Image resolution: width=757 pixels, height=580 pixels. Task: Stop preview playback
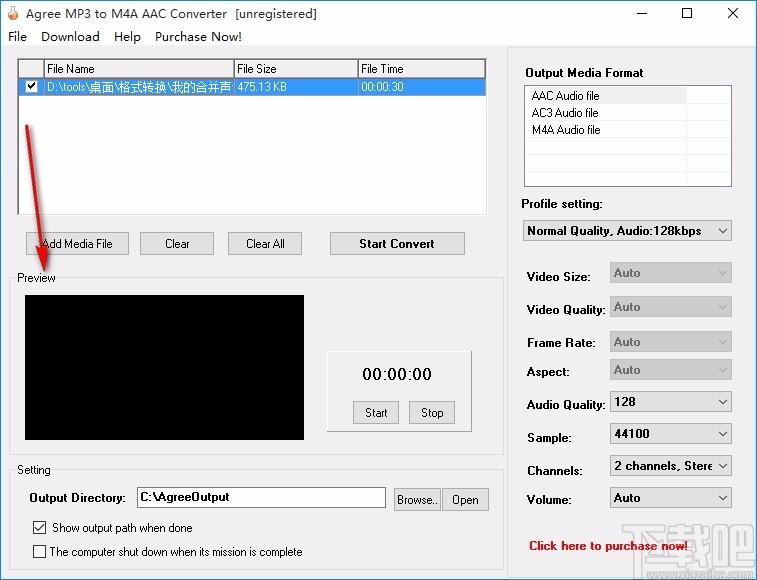pos(432,412)
